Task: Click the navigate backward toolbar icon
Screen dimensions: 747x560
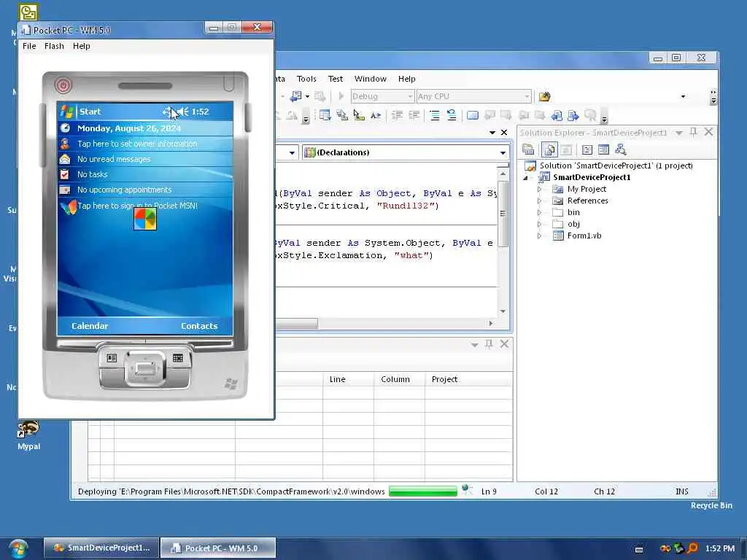Action: coord(296,97)
